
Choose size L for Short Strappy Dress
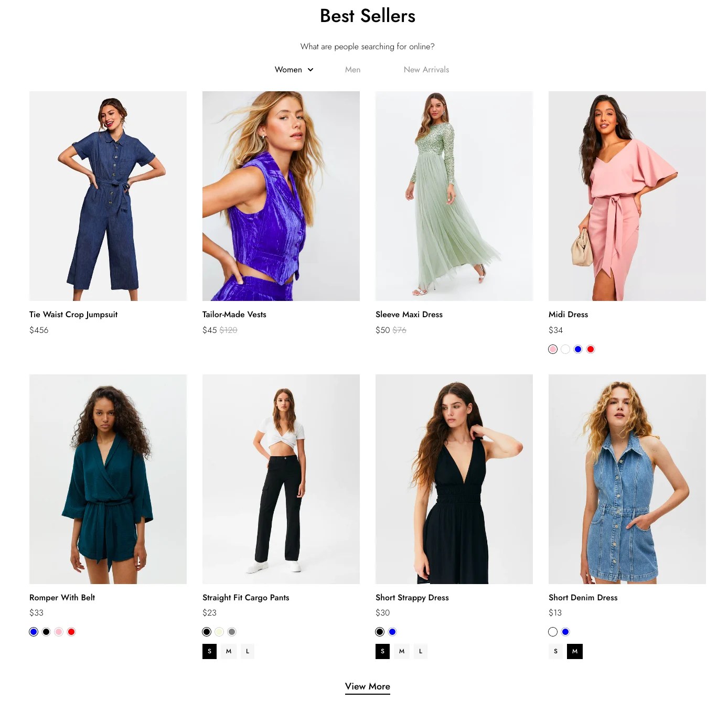(421, 651)
